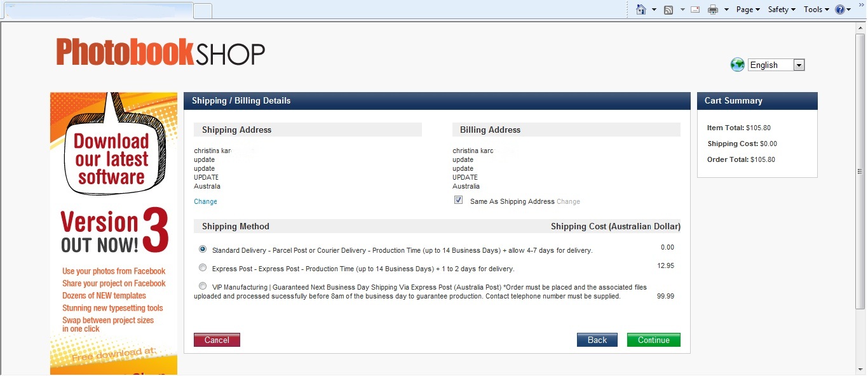This screenshot has height=376, width=868.
Task: Click the blue Back button
Action: pyautogui.click(x=597, y=340)
